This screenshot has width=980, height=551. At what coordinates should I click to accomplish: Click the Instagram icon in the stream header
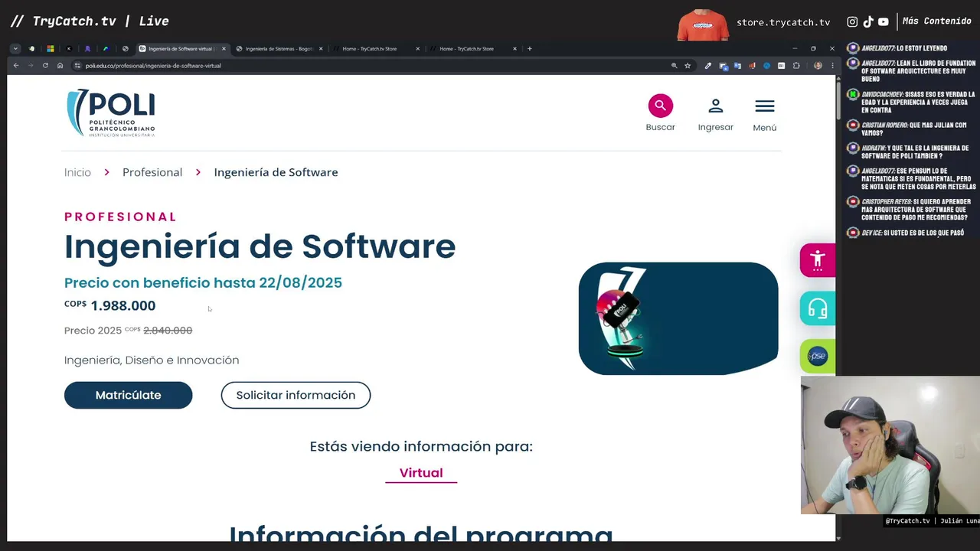[x=852, y=22]
